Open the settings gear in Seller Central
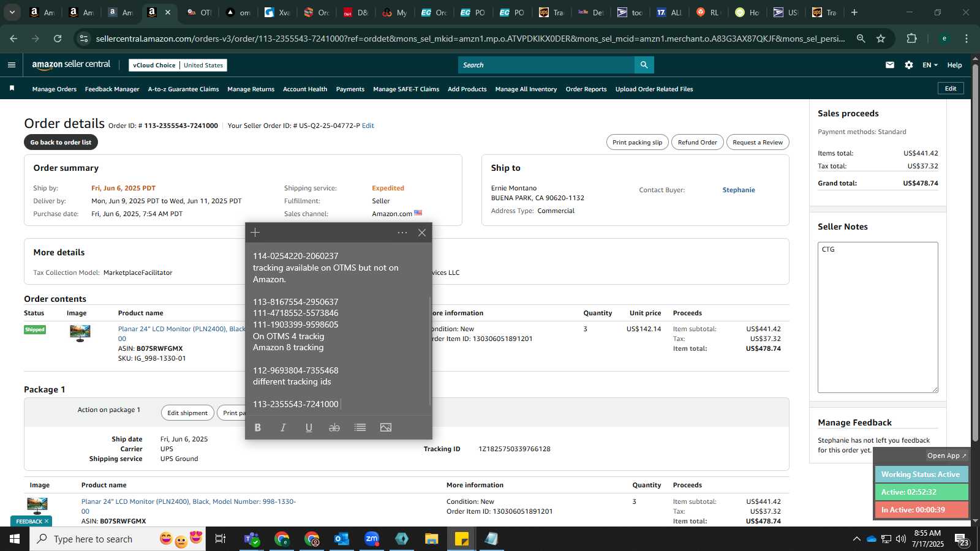The width and height of the screenshot is (980, 551). tap(909, 65)
